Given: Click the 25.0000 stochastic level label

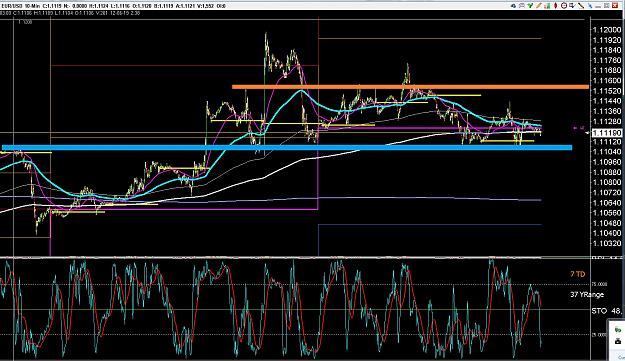Looking at the screenshot, I should click(599, 335).
